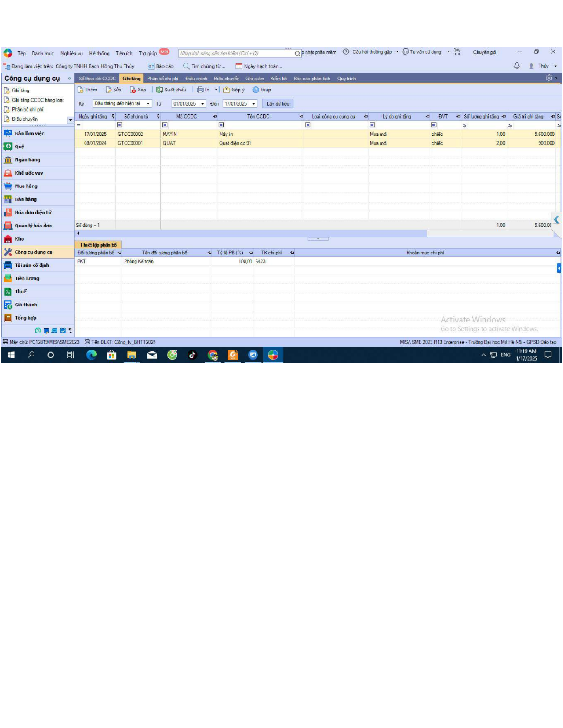The height and width of the screenshot is (728, 563).
Task: Click the printer In icon
Action: (x=200, y=90)
